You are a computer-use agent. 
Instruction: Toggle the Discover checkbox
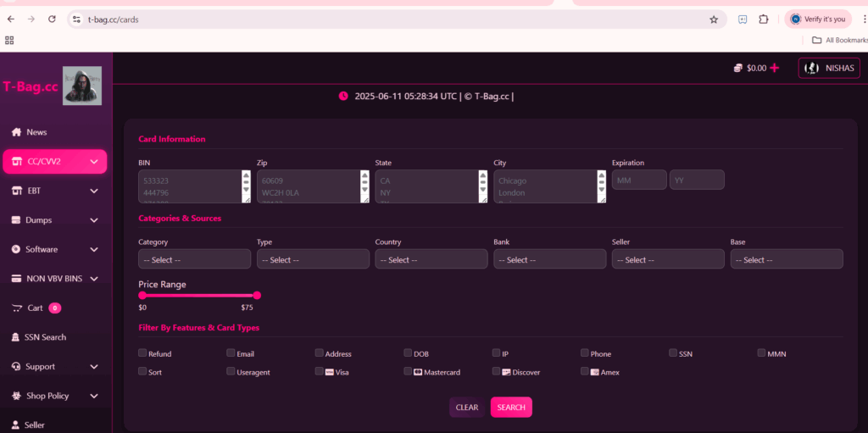497,371
